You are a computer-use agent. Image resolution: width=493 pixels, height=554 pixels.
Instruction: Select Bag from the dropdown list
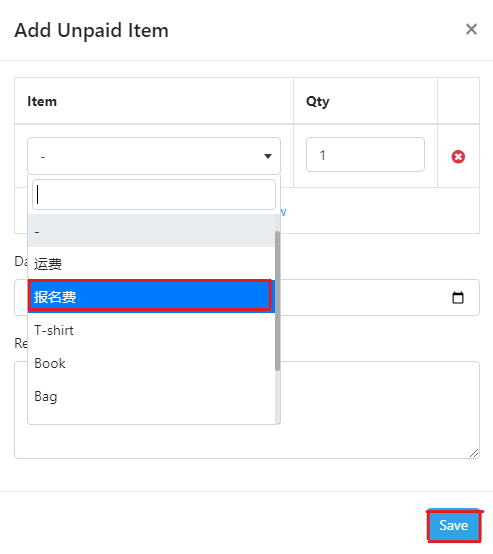click(x=151, y=396)
